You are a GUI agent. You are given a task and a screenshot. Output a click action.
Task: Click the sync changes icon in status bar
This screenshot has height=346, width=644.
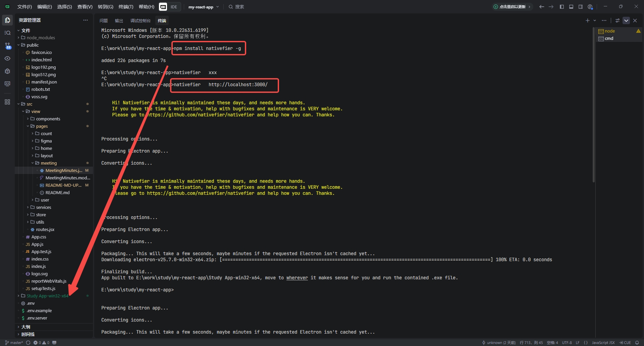(28, 343)
